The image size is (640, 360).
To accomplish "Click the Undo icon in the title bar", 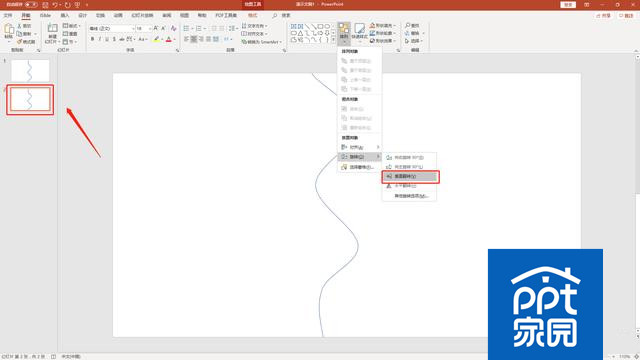I will pyautogui.click(x=55, y=5).
